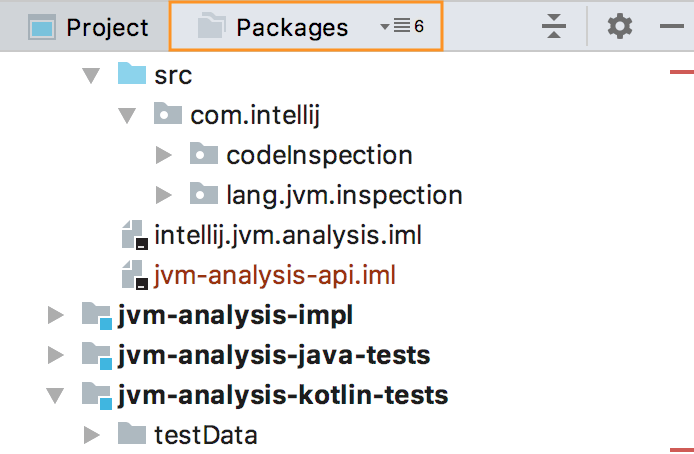The image size is (694, 454).
Task: Click the com.intellij package icon
Action: click(x=168, y=115)
